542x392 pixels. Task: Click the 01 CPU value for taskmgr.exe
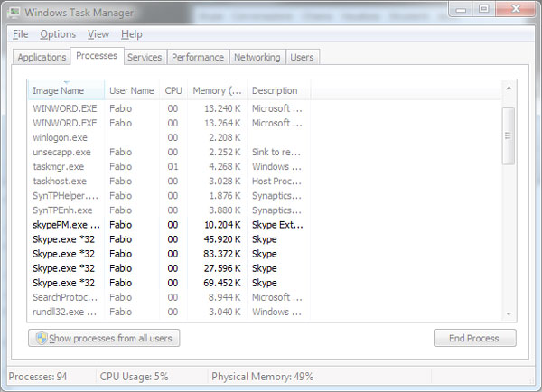(173, 166)
